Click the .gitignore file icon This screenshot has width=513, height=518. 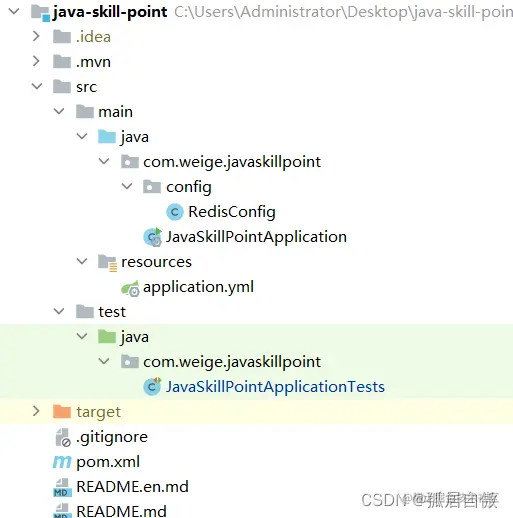tap(63, 437)
